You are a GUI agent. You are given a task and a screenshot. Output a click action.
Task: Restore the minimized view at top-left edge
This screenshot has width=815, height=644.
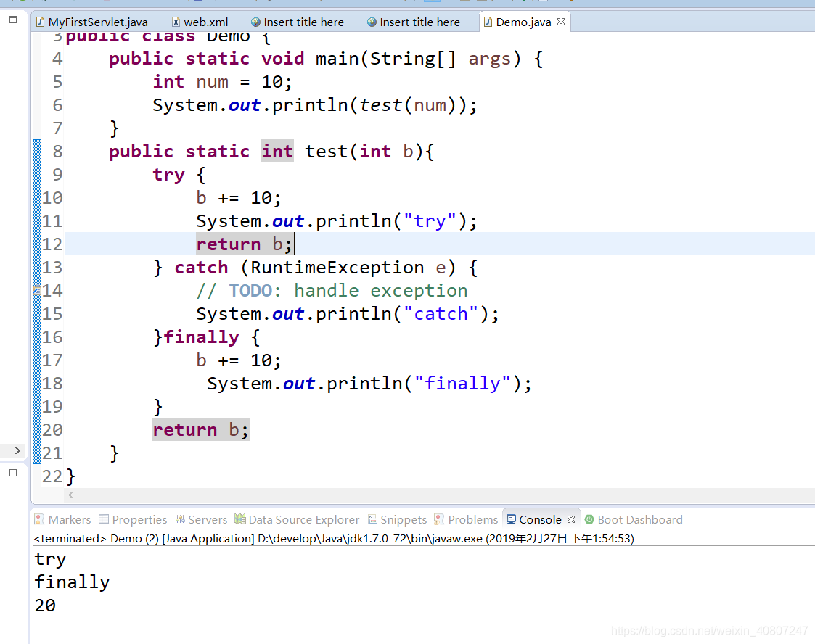coord(12,20)
